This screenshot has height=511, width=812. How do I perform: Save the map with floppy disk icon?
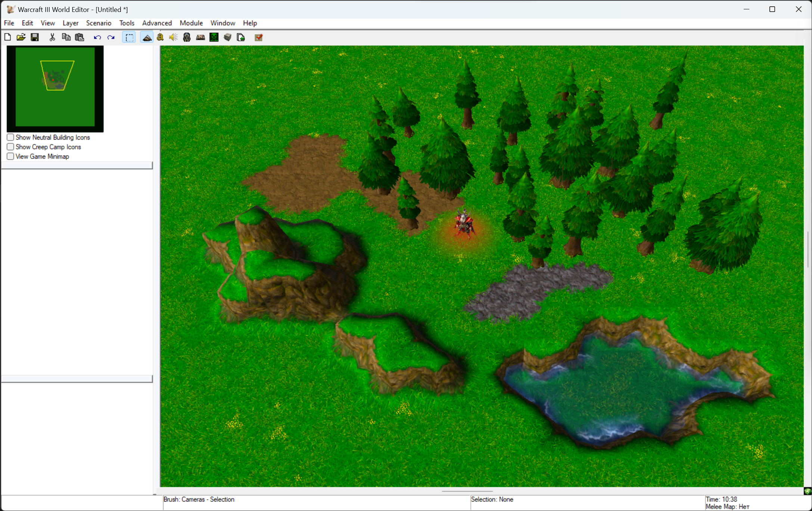pyautogui.click(x=35, y=37)
